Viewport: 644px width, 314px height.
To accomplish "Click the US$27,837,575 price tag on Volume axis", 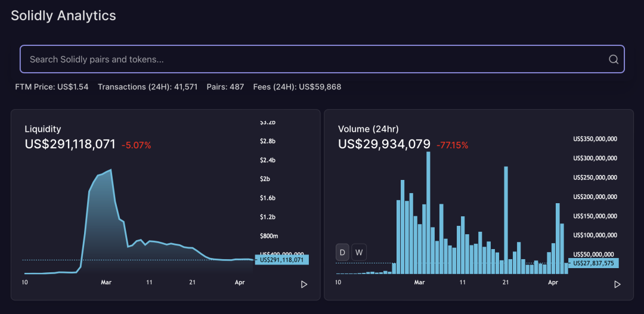I will pyautogui.click(x=593, y=263).
